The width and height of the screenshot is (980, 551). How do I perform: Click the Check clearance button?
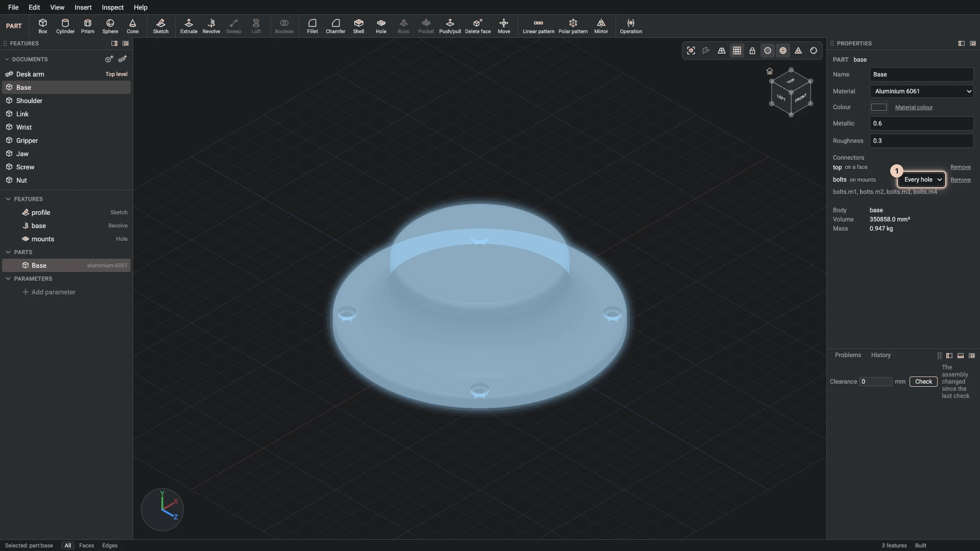[923, 382]
